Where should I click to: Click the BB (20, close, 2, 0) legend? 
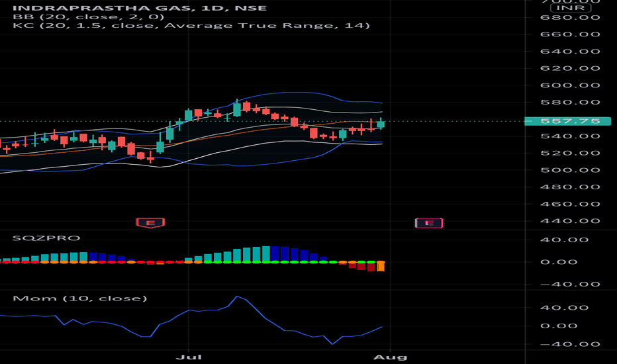point(89,17)
